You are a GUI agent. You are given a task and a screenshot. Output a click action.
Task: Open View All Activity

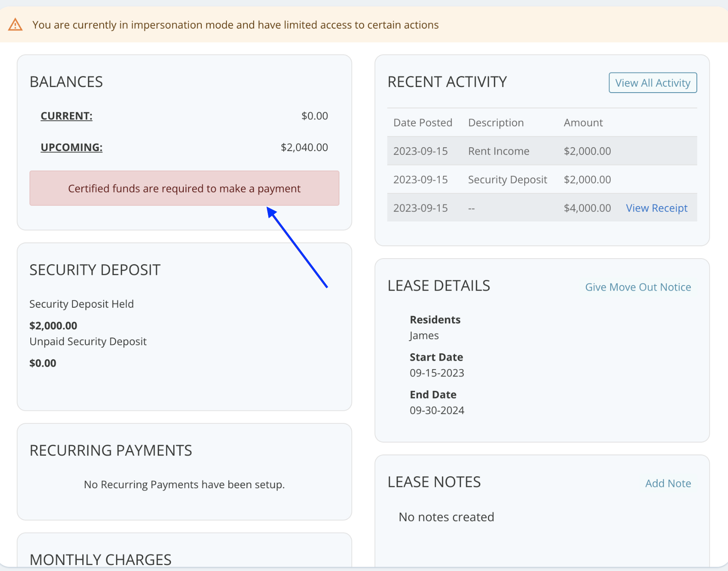(653, 83)
